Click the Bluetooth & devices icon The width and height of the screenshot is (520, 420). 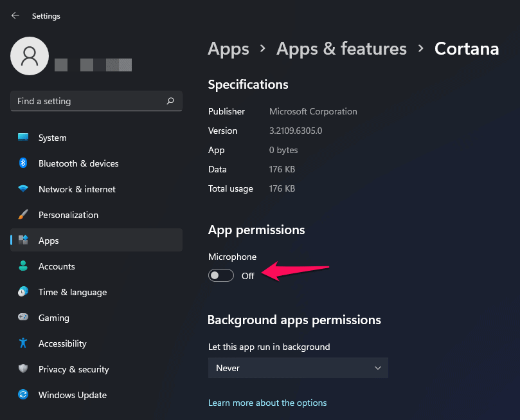click(x=23, y=163)
